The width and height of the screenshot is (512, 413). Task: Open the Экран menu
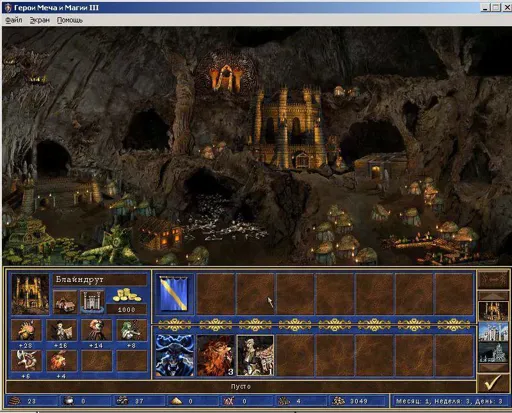(39, 20)
